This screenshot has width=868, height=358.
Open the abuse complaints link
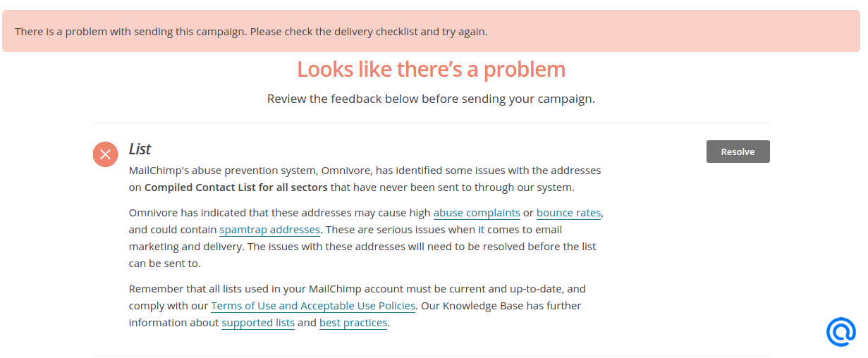(x=477, y=213)
